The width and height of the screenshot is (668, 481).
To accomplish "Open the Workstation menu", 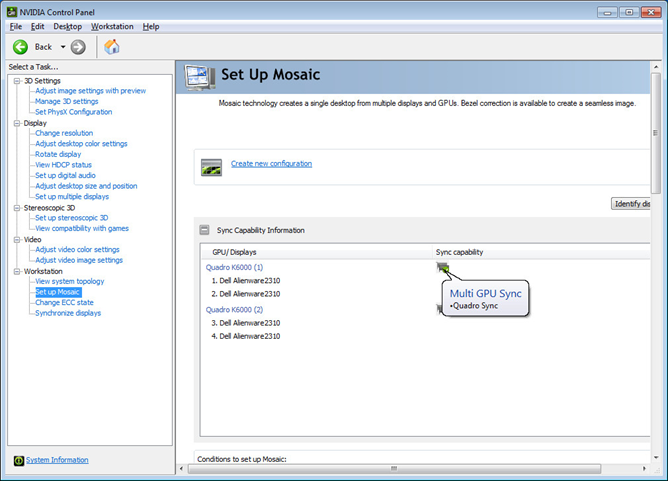I will [x=112, y=26].
